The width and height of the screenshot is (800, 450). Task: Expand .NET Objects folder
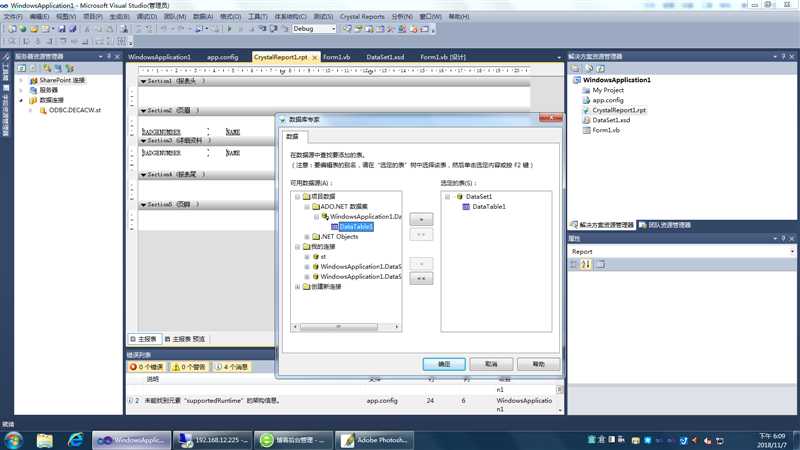307,237
